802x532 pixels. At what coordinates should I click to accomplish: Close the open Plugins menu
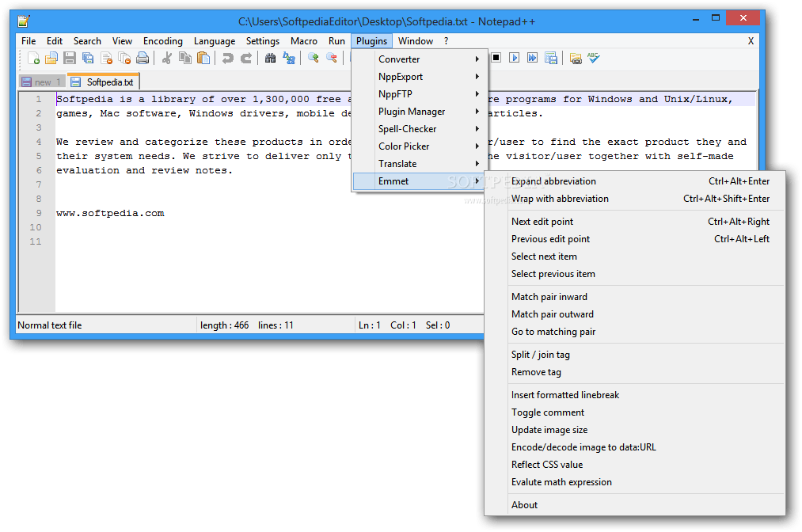[372, 41]
